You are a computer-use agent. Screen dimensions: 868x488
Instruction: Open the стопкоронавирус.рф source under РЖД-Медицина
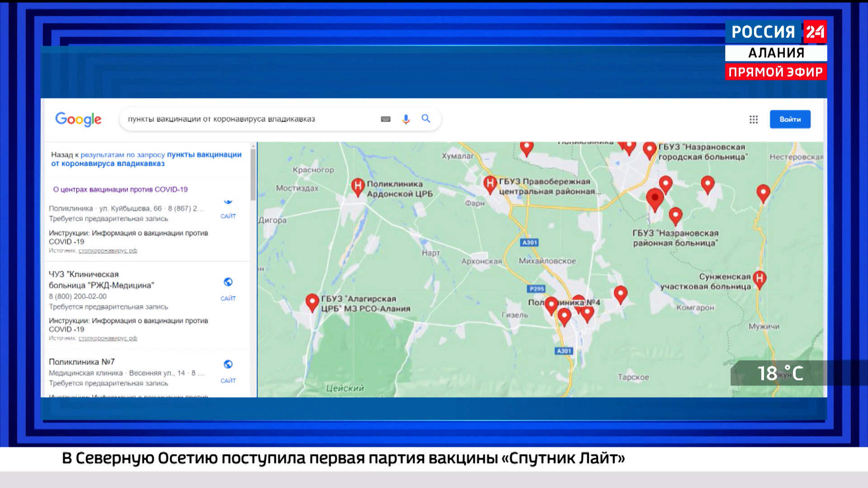point(108,338)
